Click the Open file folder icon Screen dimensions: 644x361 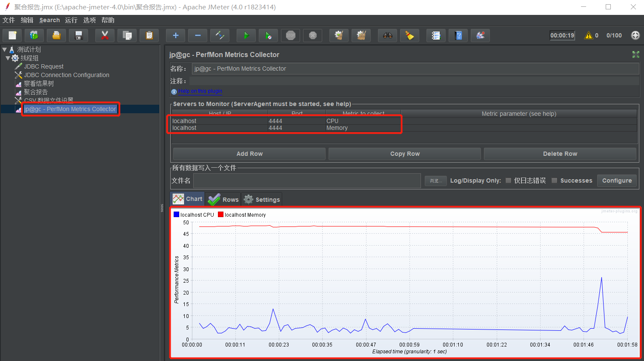pyautogui.click(x=57, y=35)
